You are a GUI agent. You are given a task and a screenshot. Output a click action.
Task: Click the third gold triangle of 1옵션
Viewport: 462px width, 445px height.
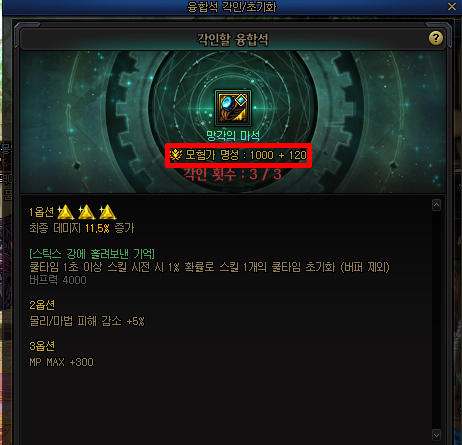pos(108,212)
